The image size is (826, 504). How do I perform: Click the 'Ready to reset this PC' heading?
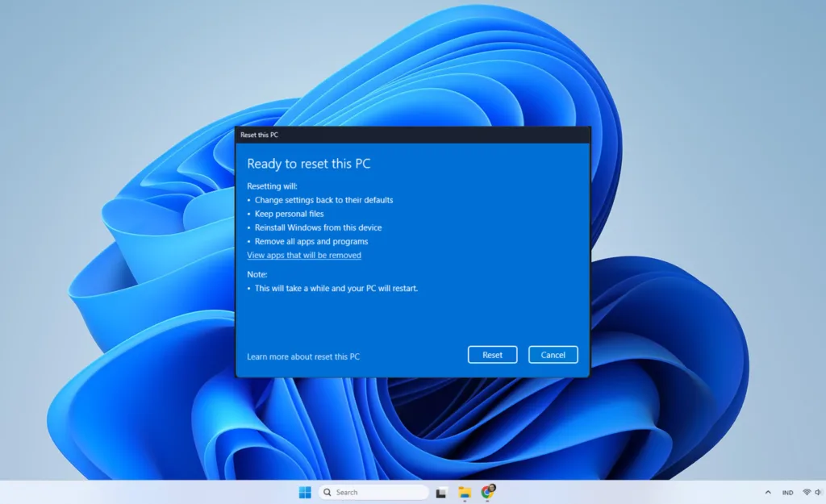point(309,164)
